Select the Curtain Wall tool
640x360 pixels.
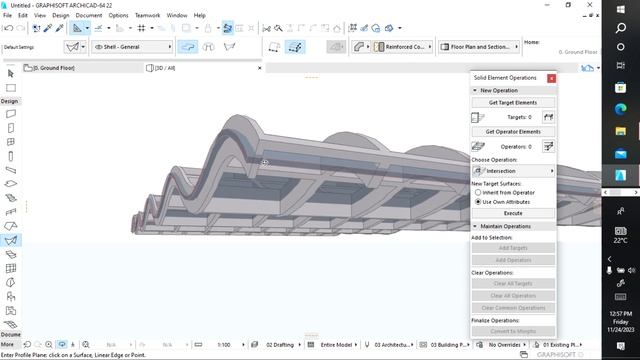(x=11, y=268)
